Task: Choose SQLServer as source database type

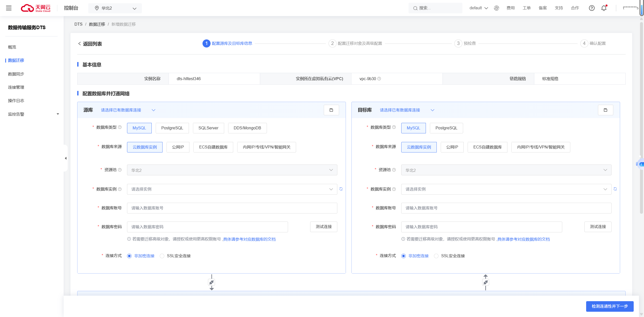Action: [208, 128]
